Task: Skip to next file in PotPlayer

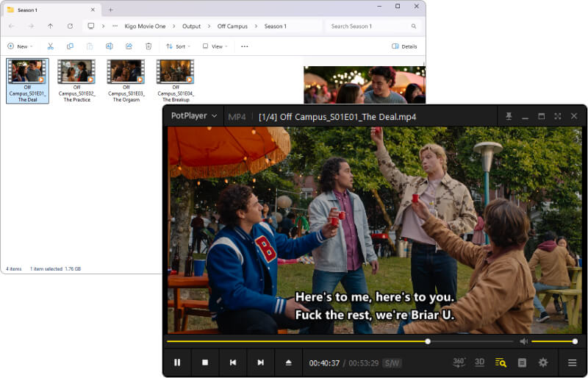Action: [x=261, y=363]
